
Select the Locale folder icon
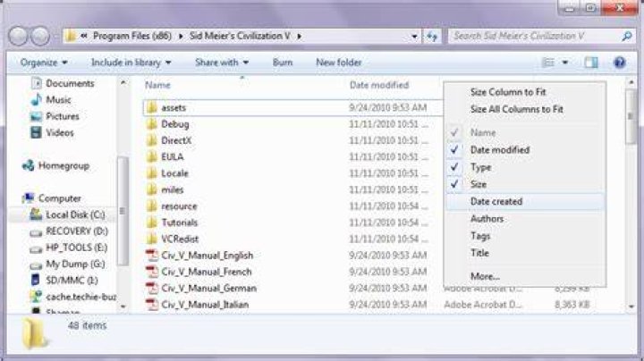151,173
